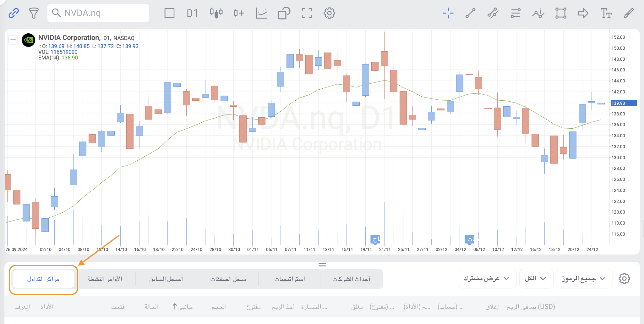Select the single chart layout square icon
644x324 pixels.
click(x=169, y=13)
